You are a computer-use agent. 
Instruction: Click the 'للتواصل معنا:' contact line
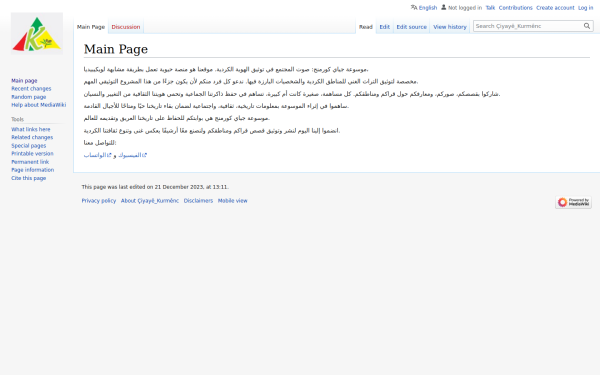(100, 143)
